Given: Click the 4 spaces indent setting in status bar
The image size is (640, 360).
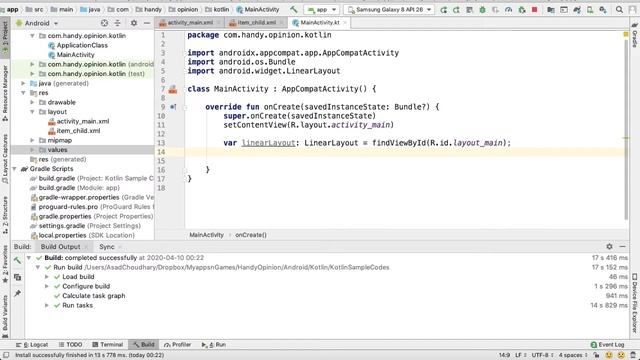Looking at the screenshot, I should pos(573,355).
